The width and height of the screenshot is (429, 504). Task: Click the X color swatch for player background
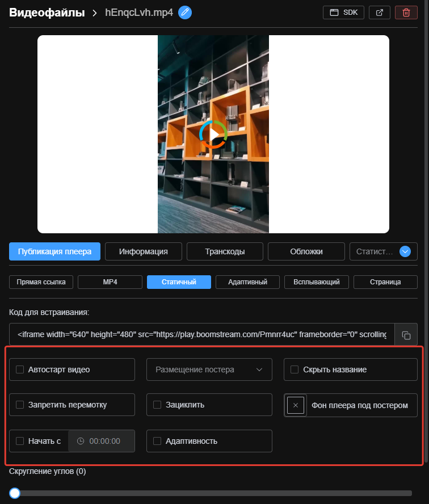coord(296,405)
